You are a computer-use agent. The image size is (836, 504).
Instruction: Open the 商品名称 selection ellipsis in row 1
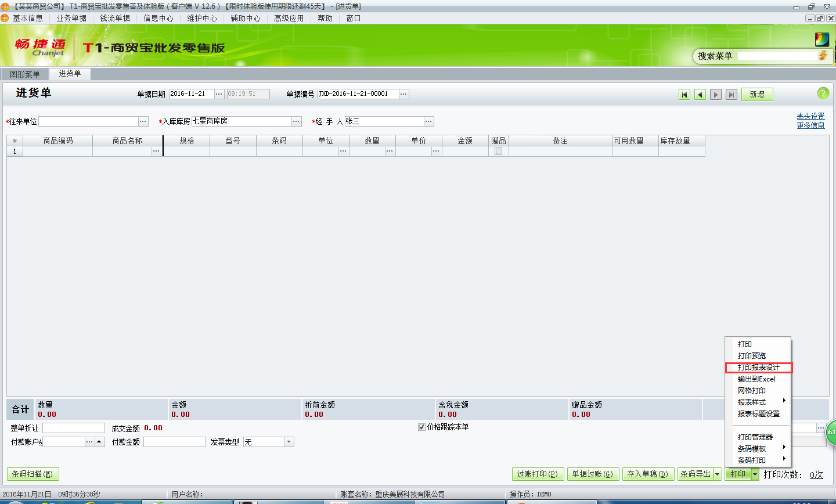pos(156,151)
